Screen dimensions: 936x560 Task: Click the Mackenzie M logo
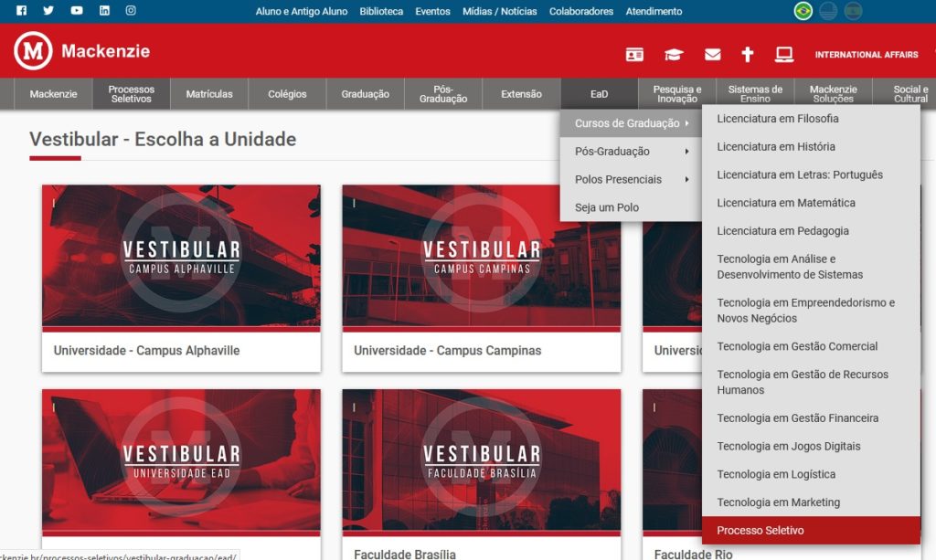point(34,50)
